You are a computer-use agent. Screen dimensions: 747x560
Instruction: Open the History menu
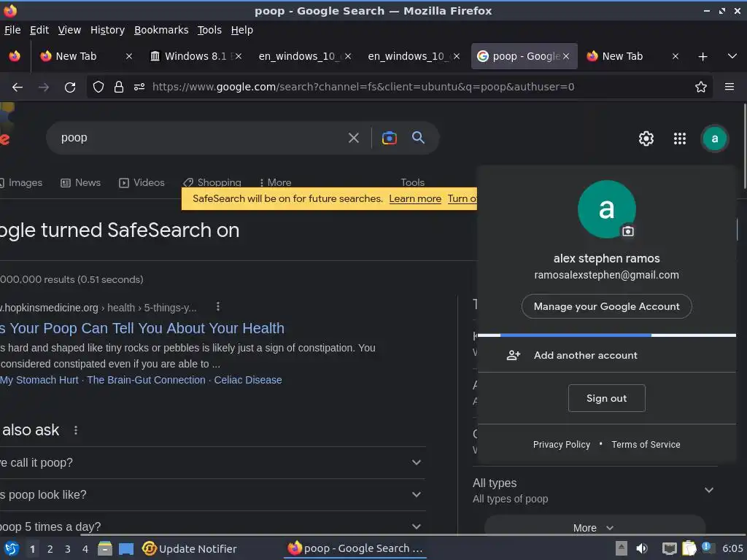pyautogui.click(x=107, y=30)
